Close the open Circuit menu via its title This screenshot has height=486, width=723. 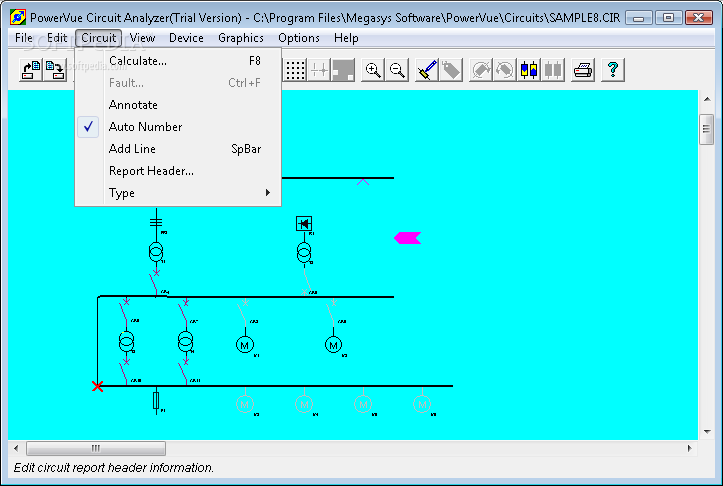click(99, 38)
